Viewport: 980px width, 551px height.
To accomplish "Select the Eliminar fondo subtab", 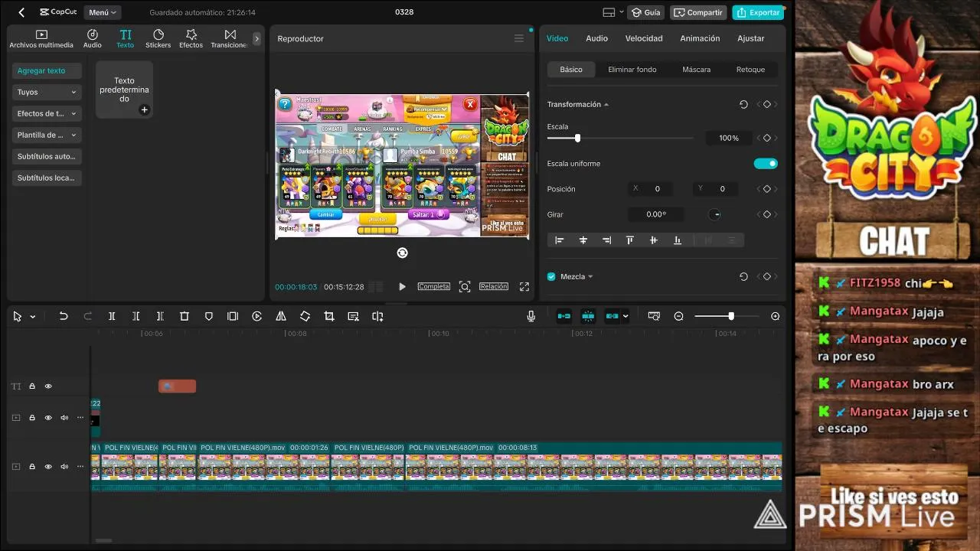I will [632, 70].
